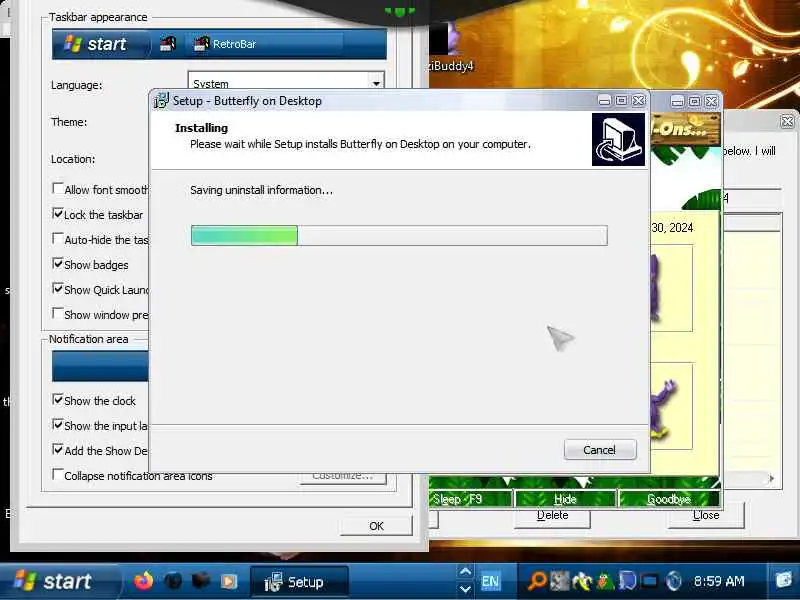The height and width of the screenshot is (600, 800).
Task: Click the round gray tray icon
Action: [674, 581]
